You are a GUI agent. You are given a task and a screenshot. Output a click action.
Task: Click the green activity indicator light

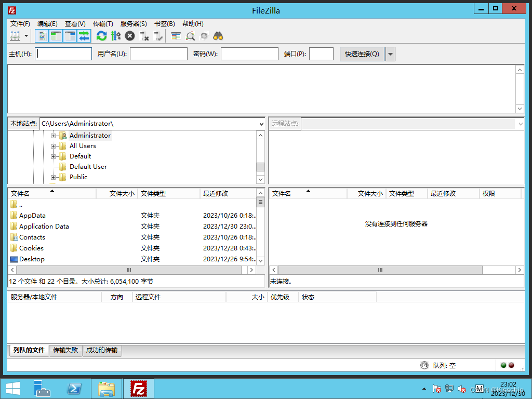point(503,365)
